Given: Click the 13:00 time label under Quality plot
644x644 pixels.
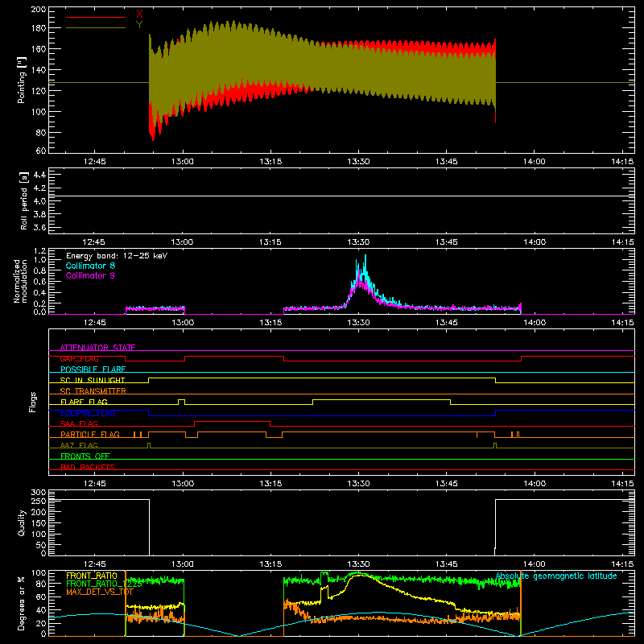Looking at the screenshot, I should click(183, 564).
